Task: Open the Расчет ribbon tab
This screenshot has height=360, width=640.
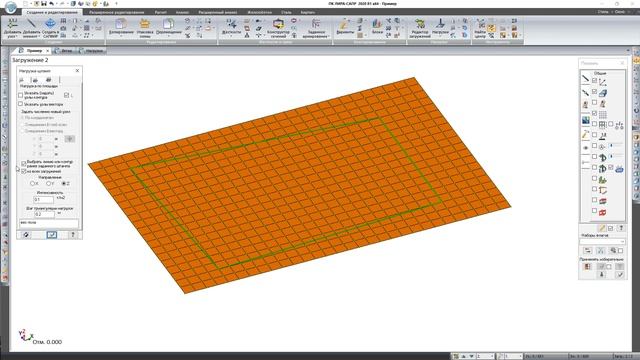Action: (160, 12)
